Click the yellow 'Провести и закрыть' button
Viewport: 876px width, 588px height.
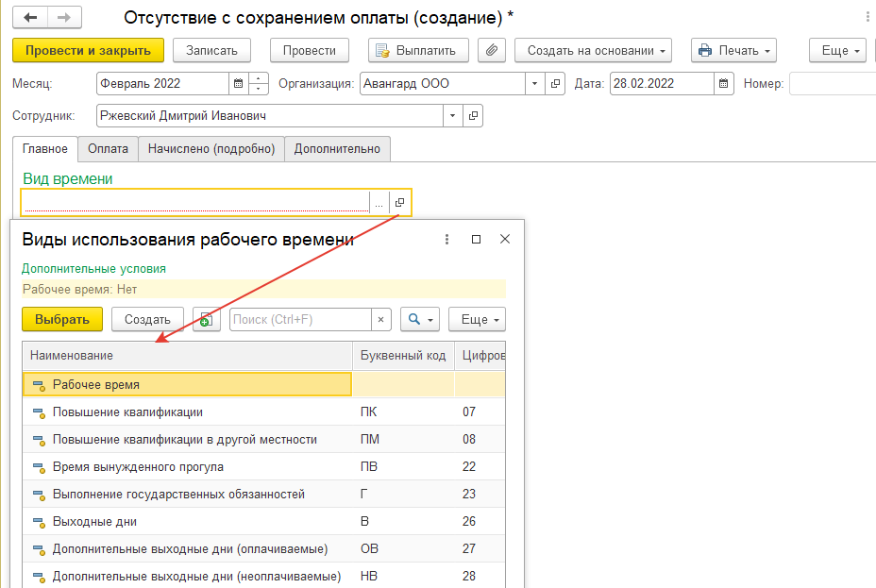89,50
